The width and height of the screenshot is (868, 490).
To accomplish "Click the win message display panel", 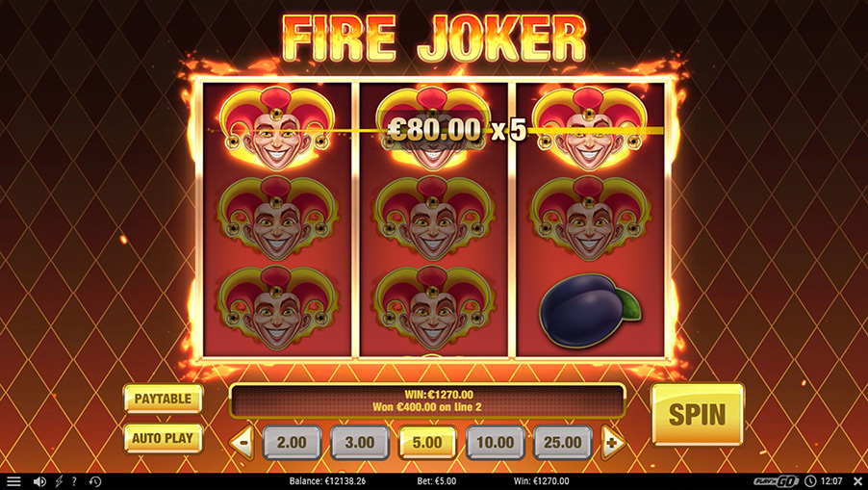I will [427, 400].
